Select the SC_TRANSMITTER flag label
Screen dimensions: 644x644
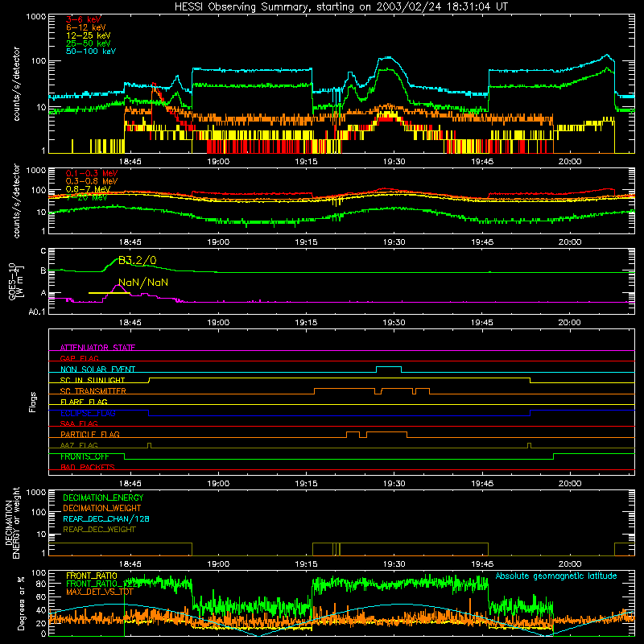click(93, 391)
